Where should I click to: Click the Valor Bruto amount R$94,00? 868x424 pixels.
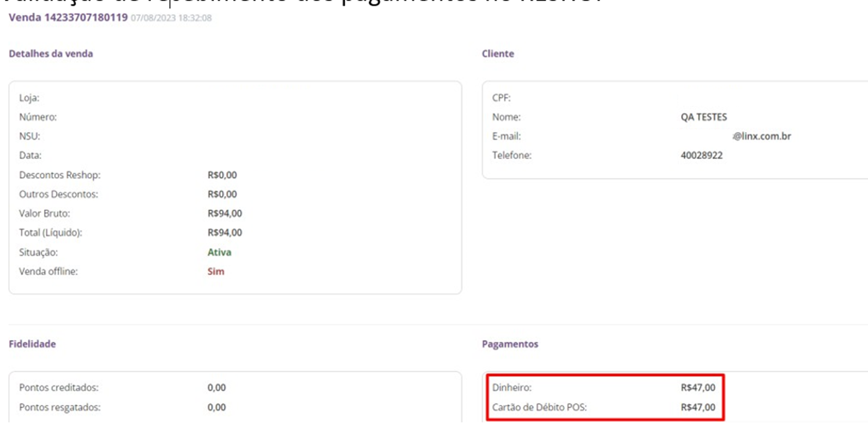(225, 213)
